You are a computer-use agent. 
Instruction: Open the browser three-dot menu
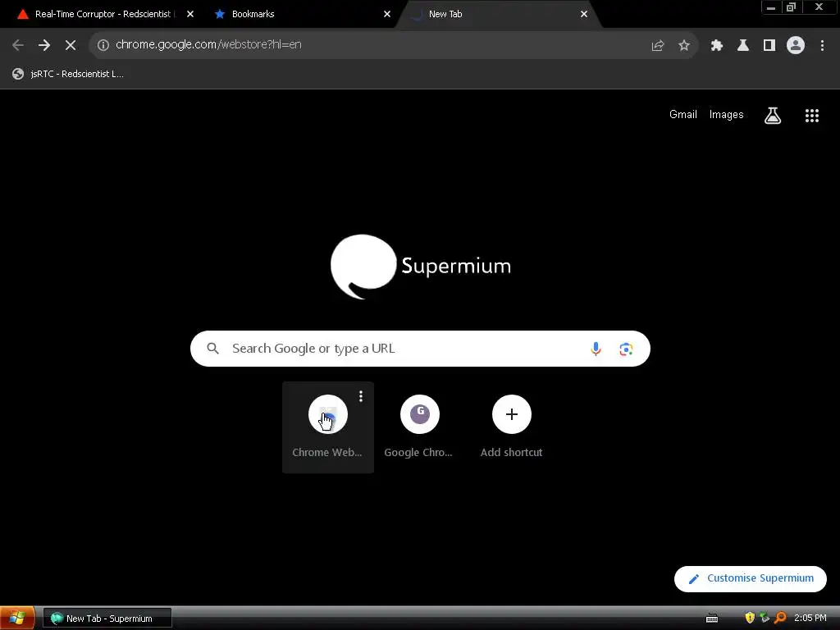822,46
